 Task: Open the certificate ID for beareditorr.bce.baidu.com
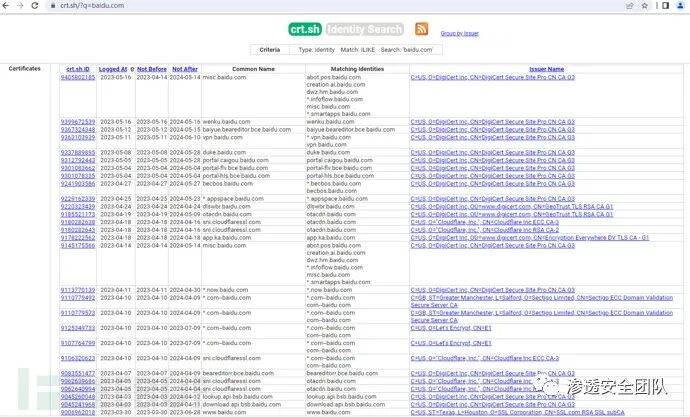78,373
